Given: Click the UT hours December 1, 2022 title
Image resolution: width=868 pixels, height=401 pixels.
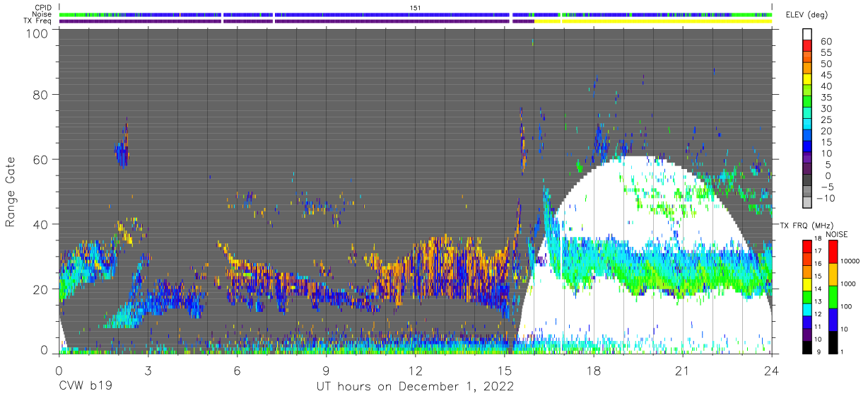Looking at the screenshot, I should click(414, 387).
